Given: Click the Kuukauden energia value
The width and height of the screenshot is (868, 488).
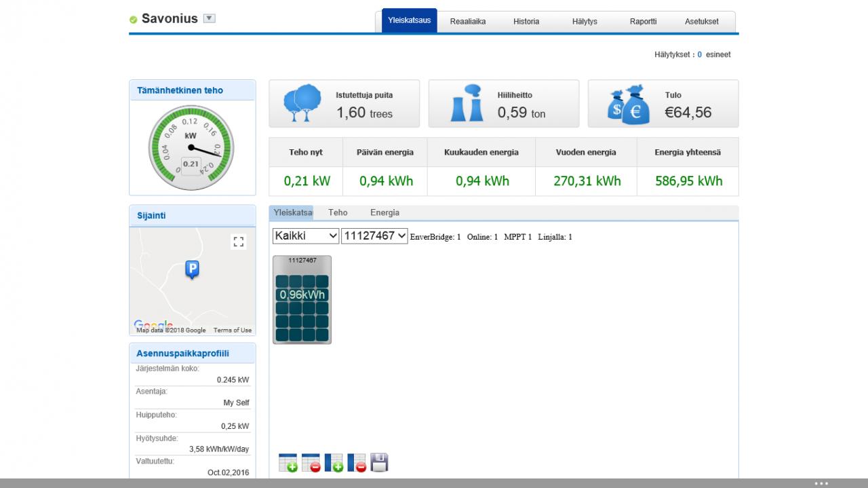Looking at the screenshot, I should 482,181.
